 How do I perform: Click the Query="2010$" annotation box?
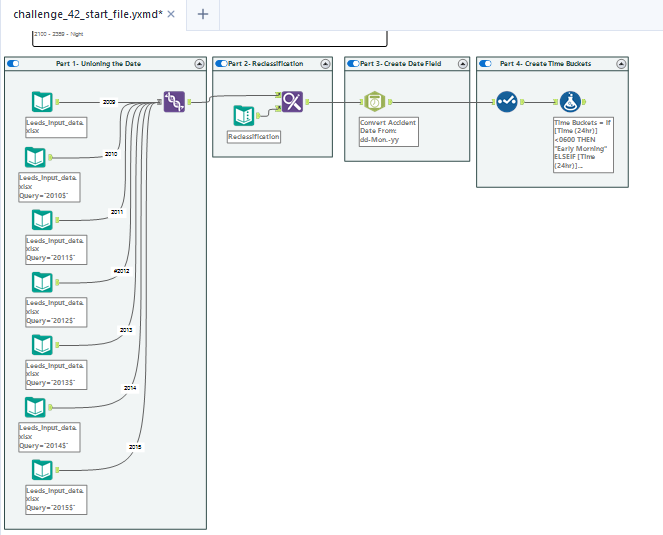coord(49,187)
